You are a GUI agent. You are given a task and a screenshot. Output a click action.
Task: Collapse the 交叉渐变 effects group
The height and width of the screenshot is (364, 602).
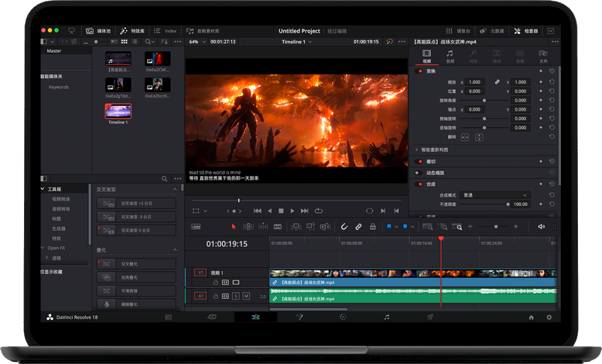175,189
